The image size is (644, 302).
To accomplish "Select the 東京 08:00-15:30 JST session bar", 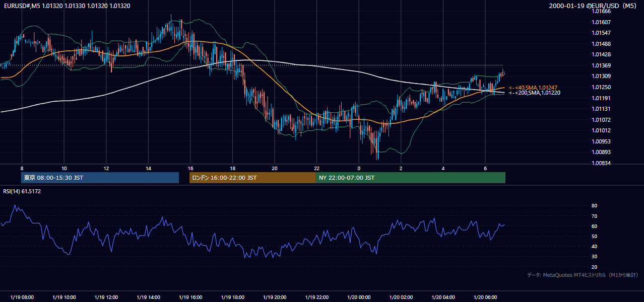I will [100, 178].
